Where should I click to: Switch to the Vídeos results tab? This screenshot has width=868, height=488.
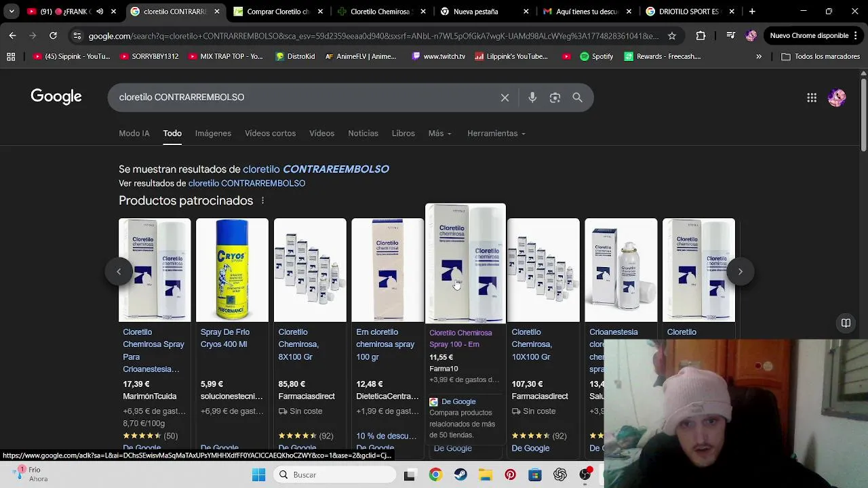click(321, 134)
